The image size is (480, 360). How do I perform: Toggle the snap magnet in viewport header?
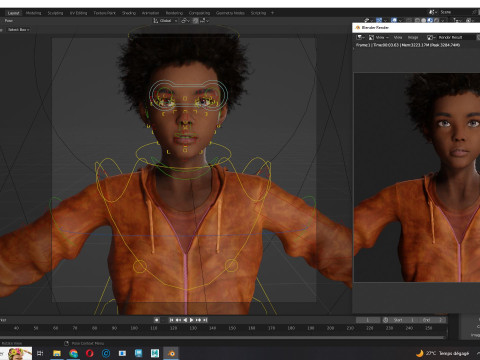[196, 21]
